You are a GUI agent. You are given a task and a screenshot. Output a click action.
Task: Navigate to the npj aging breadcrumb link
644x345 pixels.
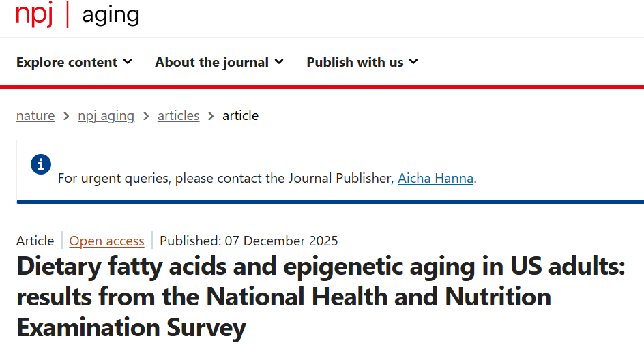click(106, 116)
